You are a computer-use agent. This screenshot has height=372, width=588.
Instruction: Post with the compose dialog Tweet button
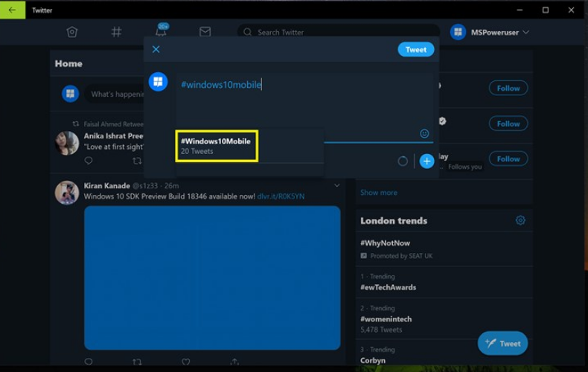[416, 50]
